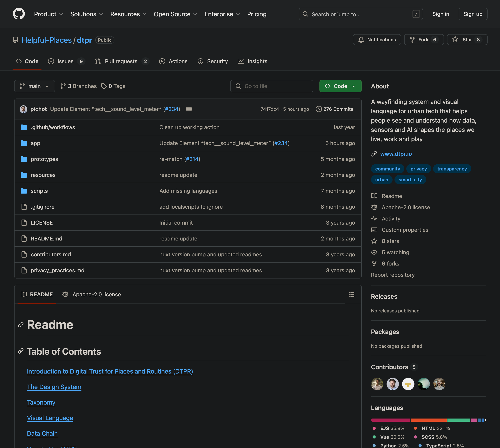Select the Apache-2.0 license tab in README panel

(x=91, y=294)
